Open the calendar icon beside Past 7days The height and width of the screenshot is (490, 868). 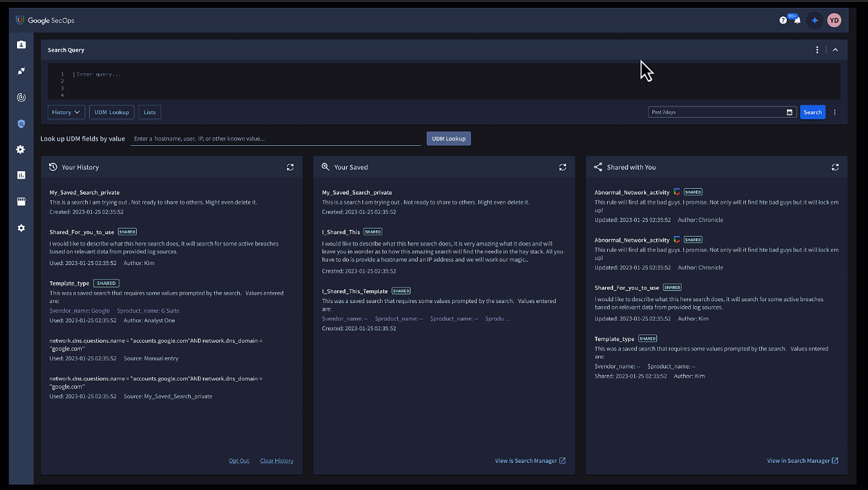(789, 112)
